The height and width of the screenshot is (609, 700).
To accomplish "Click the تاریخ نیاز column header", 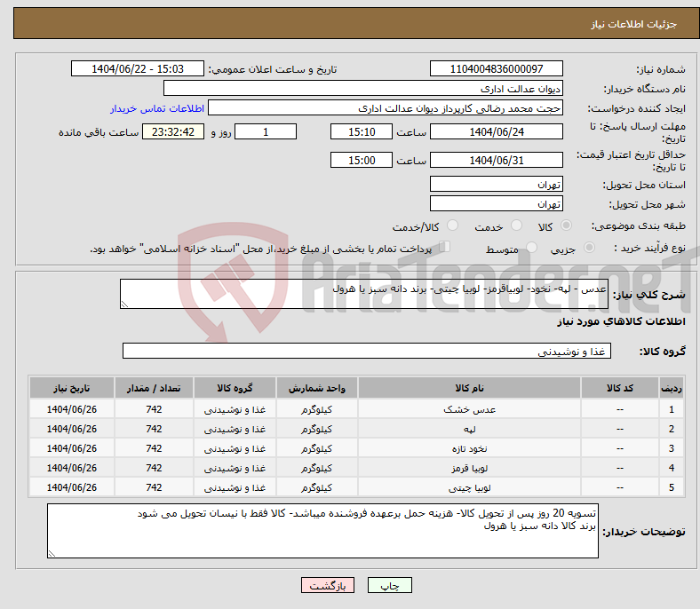I will [x=71, y=389].
